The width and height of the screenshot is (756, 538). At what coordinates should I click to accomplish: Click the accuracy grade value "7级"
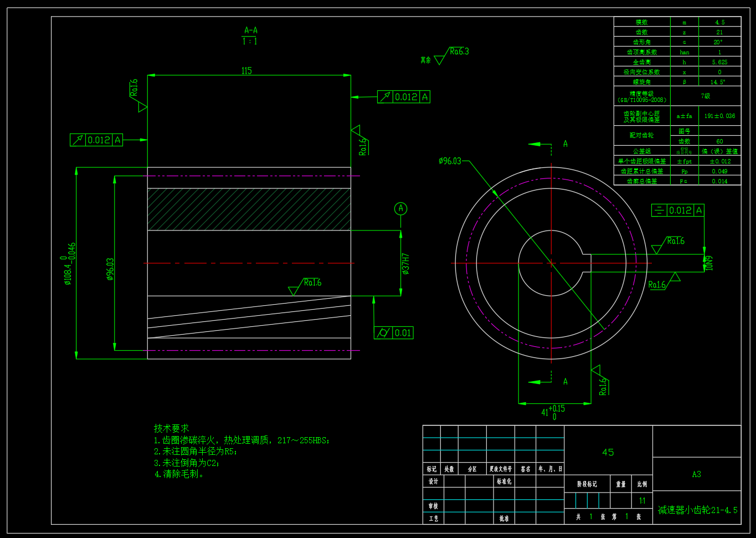[x=706, y=96]
